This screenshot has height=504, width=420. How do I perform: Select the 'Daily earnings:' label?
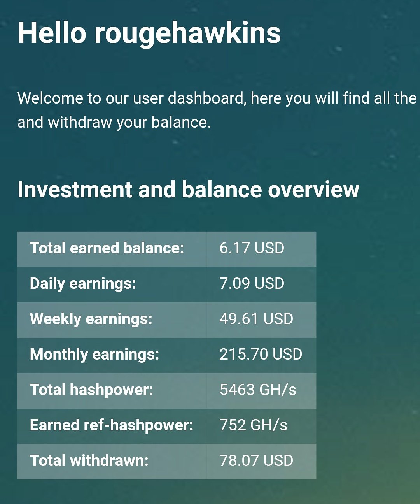(x=83, y=284)
